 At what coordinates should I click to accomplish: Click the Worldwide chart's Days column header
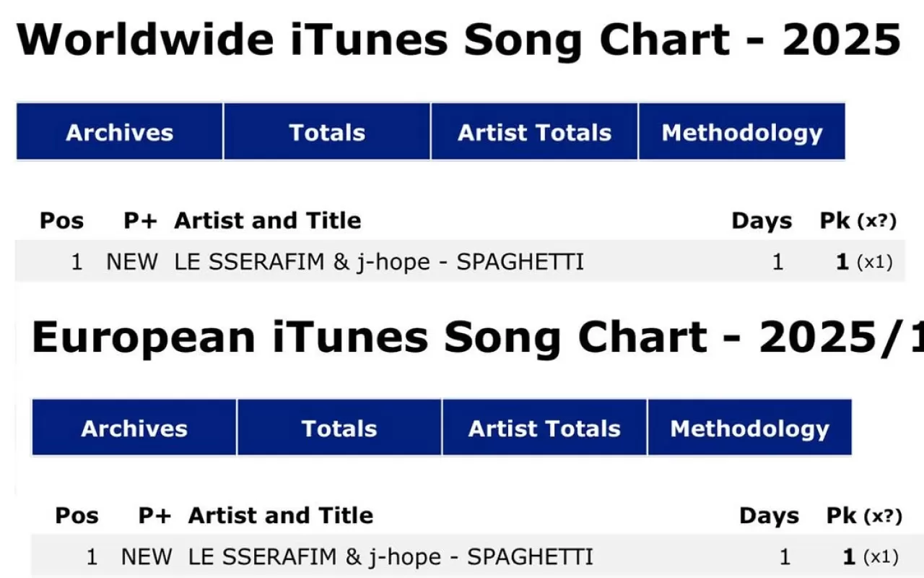pyautogui.click(x=762, y=220)
